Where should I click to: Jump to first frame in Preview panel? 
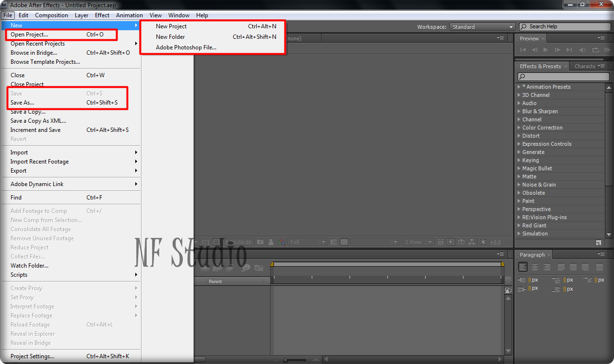(523, 50)
